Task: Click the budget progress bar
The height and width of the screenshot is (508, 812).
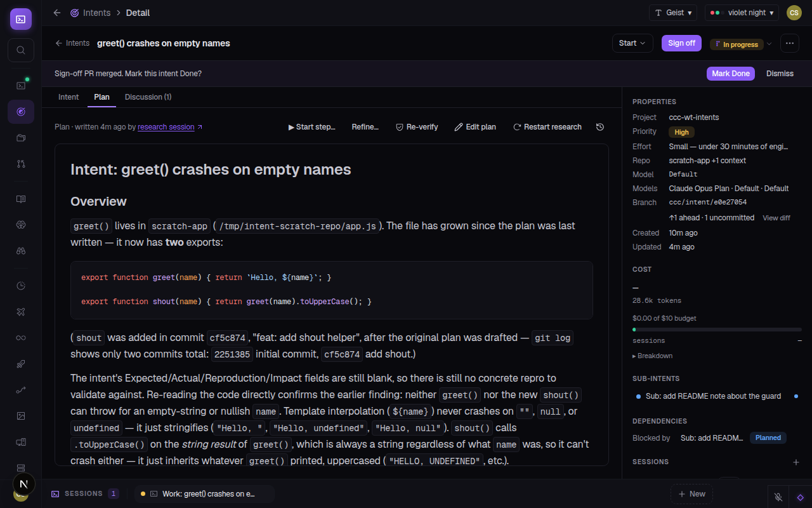Action: (717, 330)
